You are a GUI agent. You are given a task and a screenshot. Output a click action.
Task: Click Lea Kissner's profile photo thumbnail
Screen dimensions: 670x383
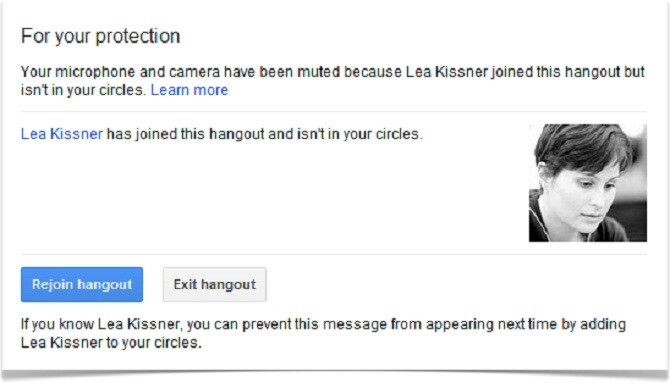[588, 183]
